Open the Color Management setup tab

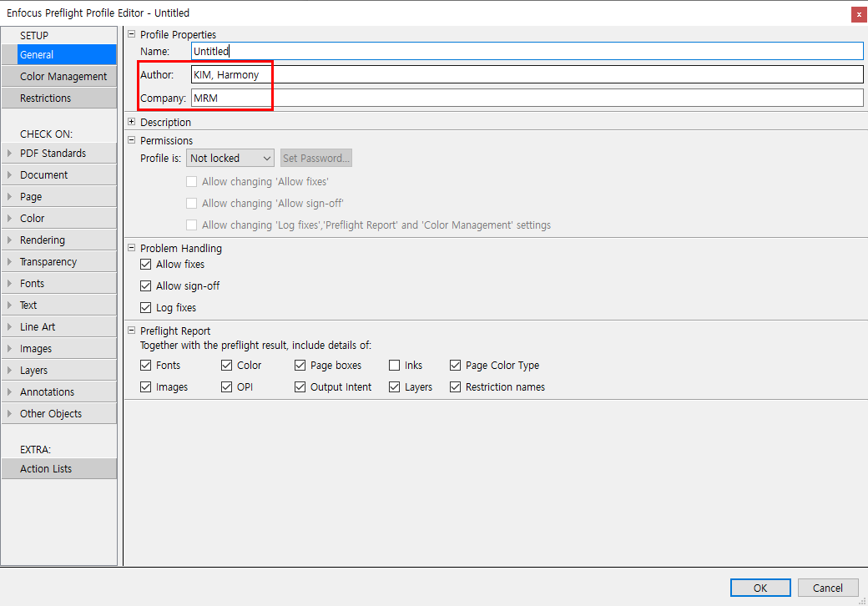coord(63,77)
